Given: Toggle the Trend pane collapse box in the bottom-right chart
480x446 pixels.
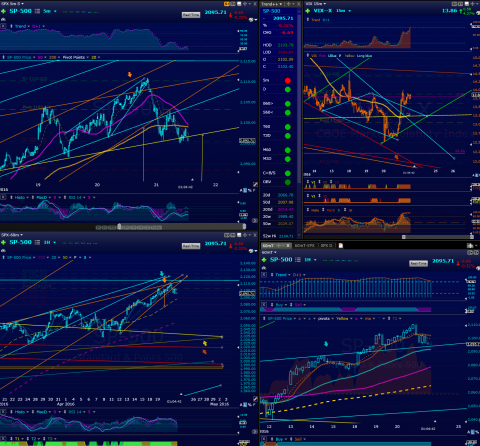Looking at the screenshot, I should [264, 275].
